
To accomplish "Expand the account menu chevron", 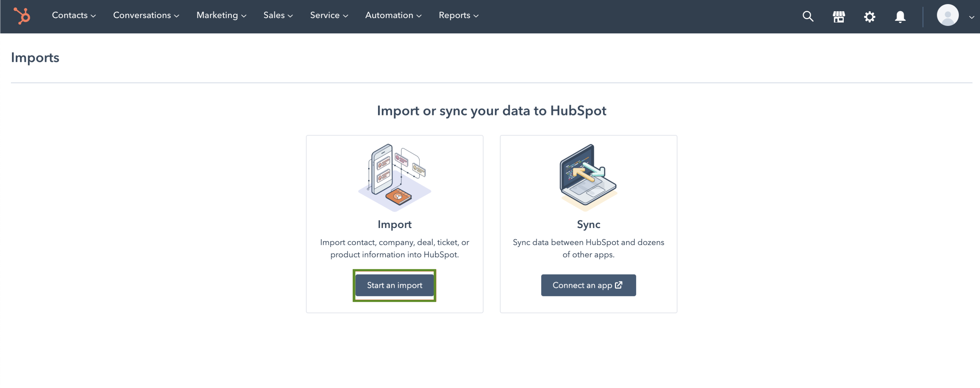I will click(x=971, y=17).
